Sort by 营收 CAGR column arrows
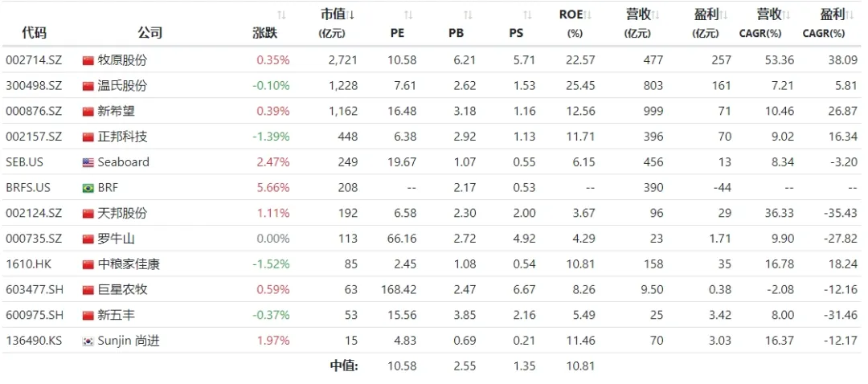The height and width of the screenshot is (384, 868). 787,15
